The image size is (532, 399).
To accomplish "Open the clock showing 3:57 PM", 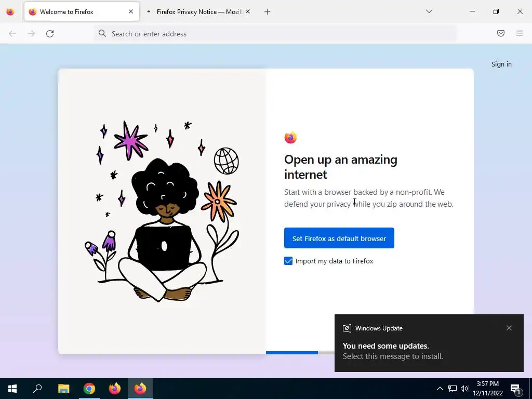I will [x=488, y=389].
